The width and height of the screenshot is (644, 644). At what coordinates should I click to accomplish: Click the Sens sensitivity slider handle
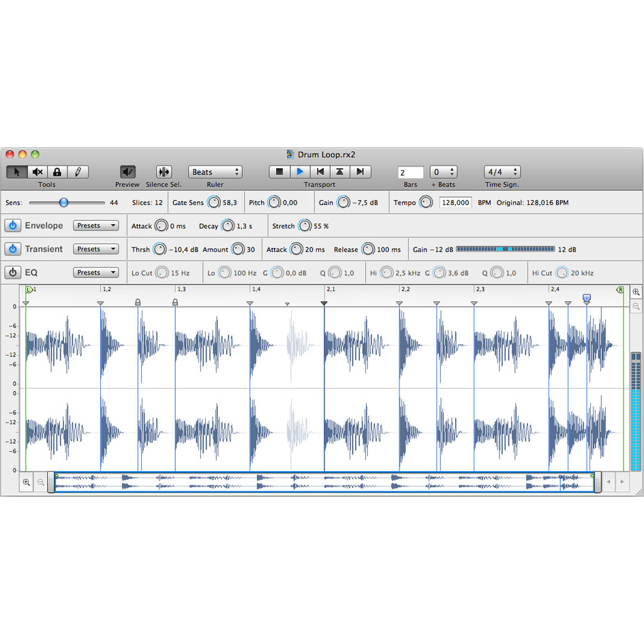pos(63,202)
